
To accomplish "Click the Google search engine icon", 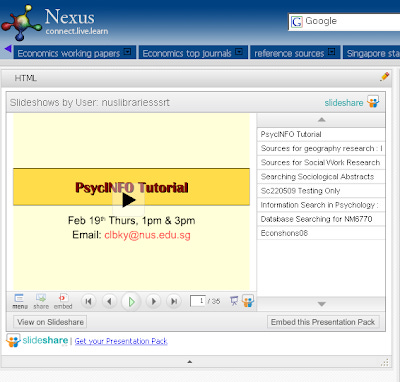I will (x=296, y=22).
